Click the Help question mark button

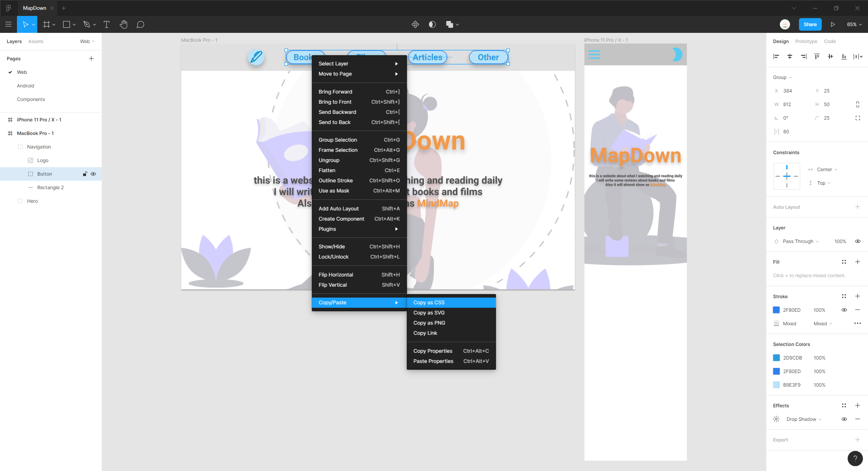tap(855, 458)
